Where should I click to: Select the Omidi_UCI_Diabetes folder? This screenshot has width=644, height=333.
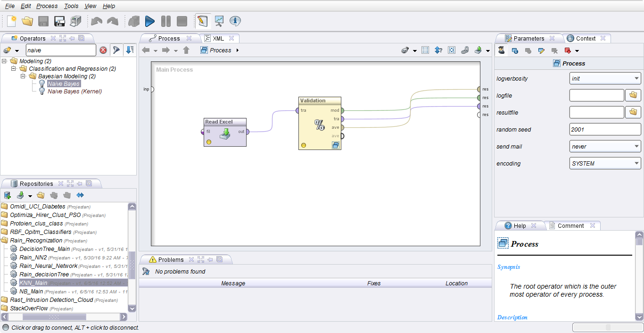click(x=38, y=207)
